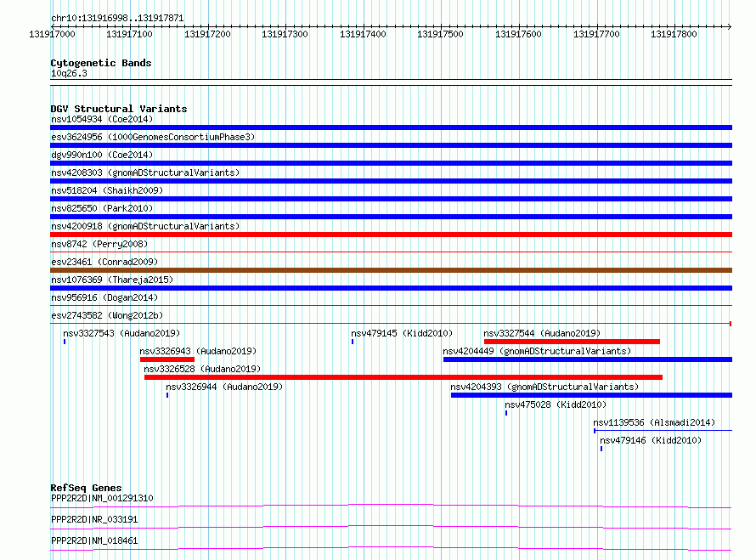Click the blue bar under nsv4204393

click(x=591, y=395)
